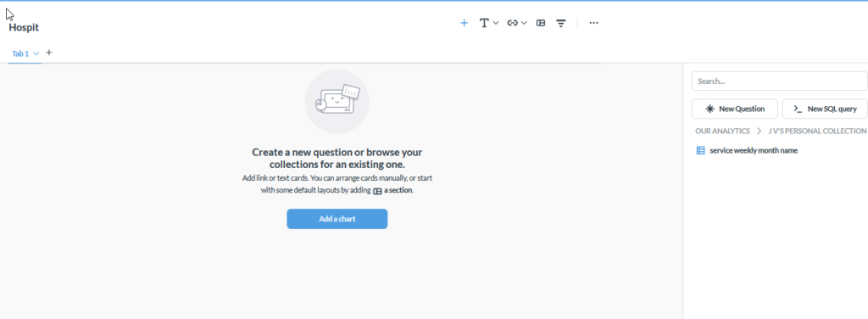Add a section using the toolbar section icon
The height and width of the screenshot is (319, 868).
[x=541, y=23]
